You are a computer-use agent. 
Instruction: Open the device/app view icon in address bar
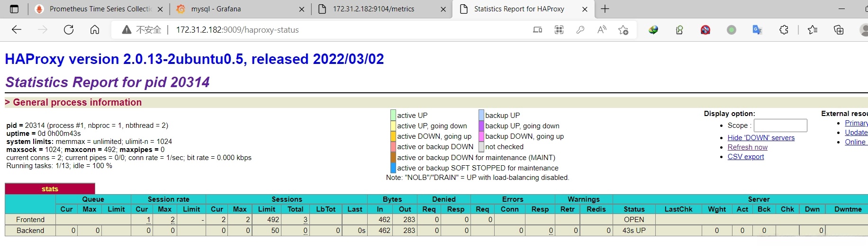point(537,30)
